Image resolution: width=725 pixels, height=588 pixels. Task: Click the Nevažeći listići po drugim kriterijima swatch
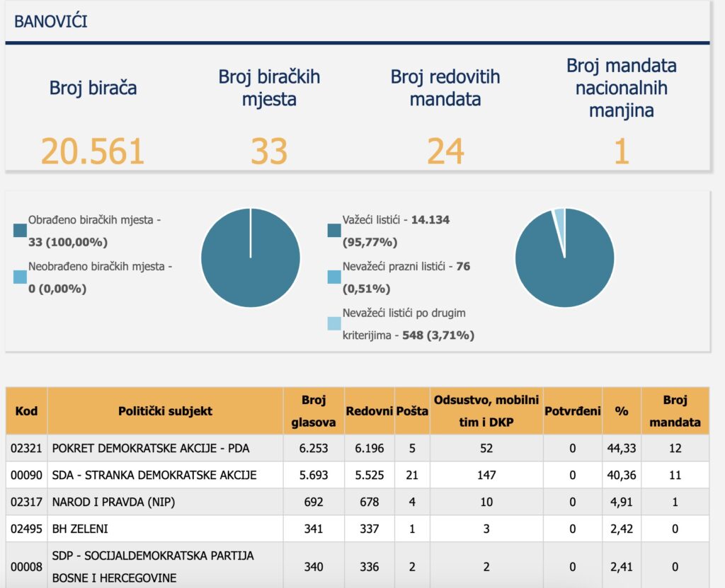333,323
